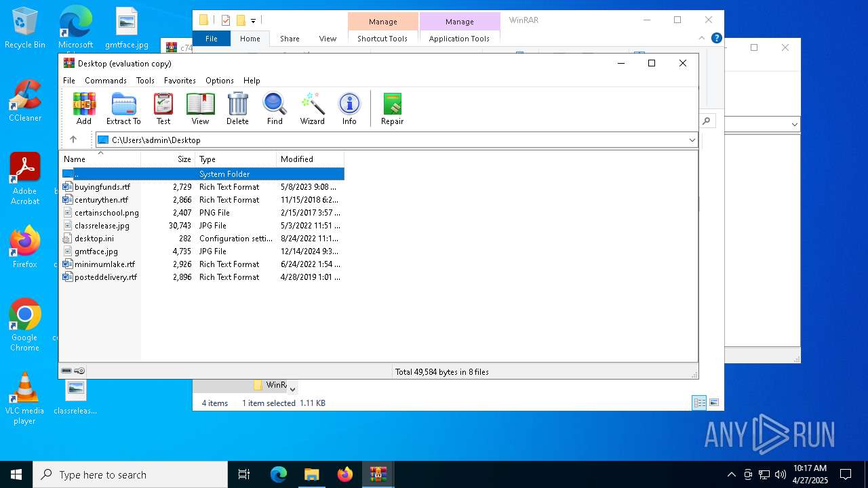Open the File tab in Explorer ribbon
This screenshot has height=488, width=868.
click(x=212, y=39)
